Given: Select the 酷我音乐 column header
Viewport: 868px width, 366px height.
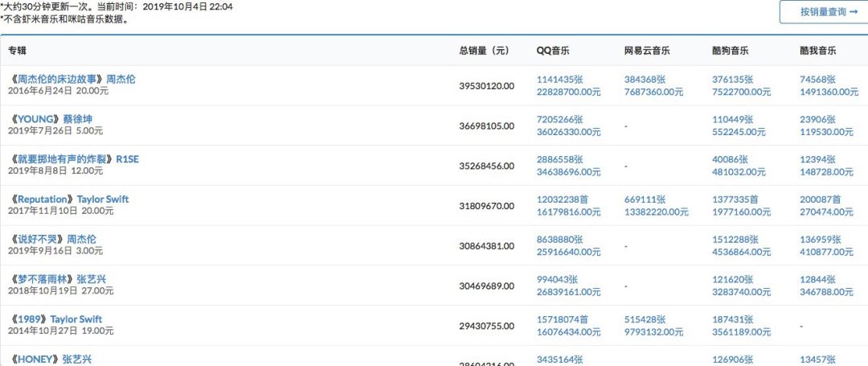Looking at the screenshot, I should (x=818, y=51).
